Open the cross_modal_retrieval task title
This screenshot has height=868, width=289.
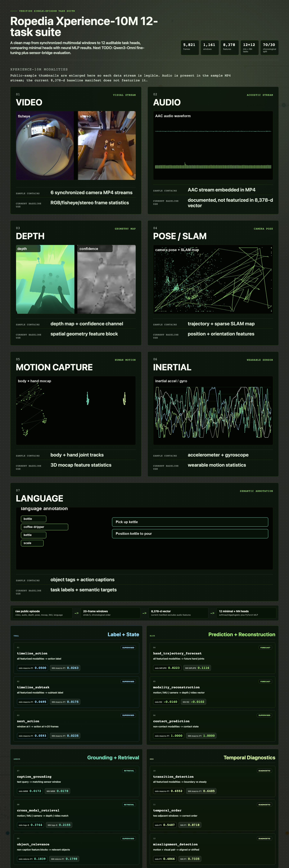(x=38, y=810)
